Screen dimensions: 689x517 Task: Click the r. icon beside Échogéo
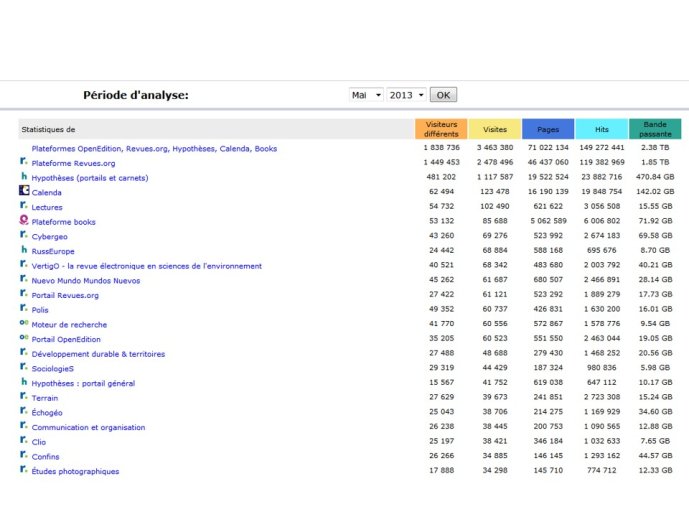(x=24, y=410)
